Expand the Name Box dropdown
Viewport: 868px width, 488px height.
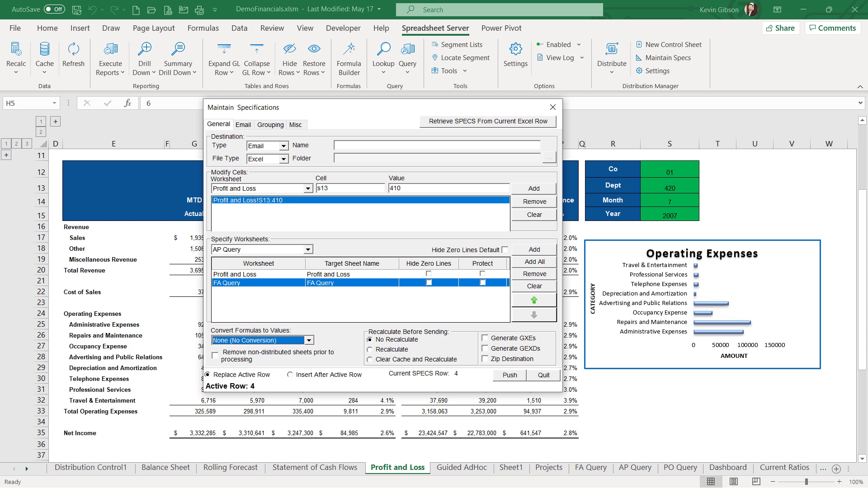[54, 103]
